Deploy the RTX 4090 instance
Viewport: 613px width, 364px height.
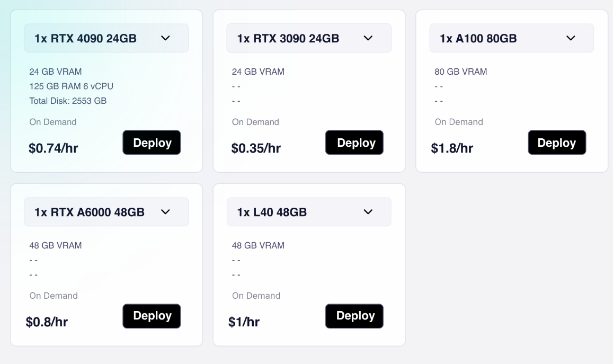[152, 143]
